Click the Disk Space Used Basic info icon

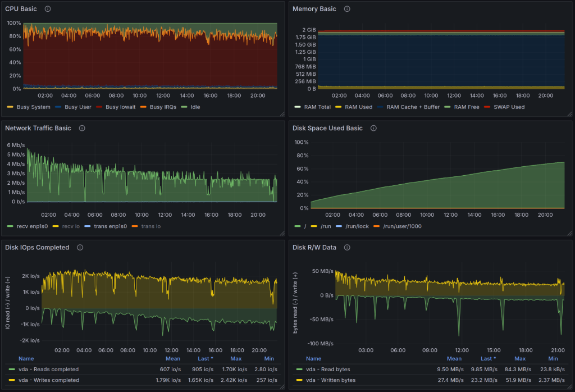(x=373, y=128)
